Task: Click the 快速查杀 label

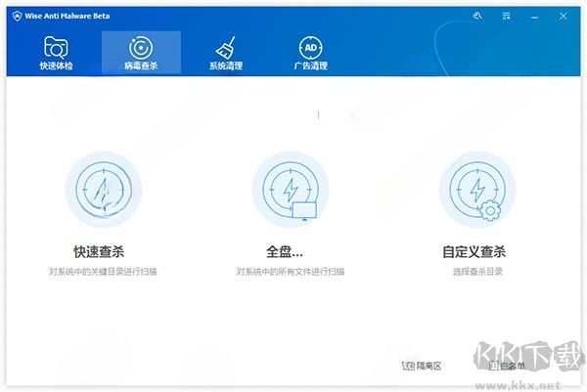Action: 99,252
